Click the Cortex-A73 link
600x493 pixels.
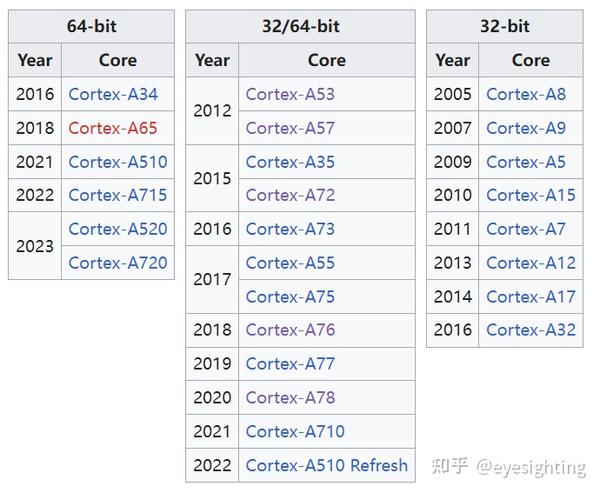click(x=290, y=229)
